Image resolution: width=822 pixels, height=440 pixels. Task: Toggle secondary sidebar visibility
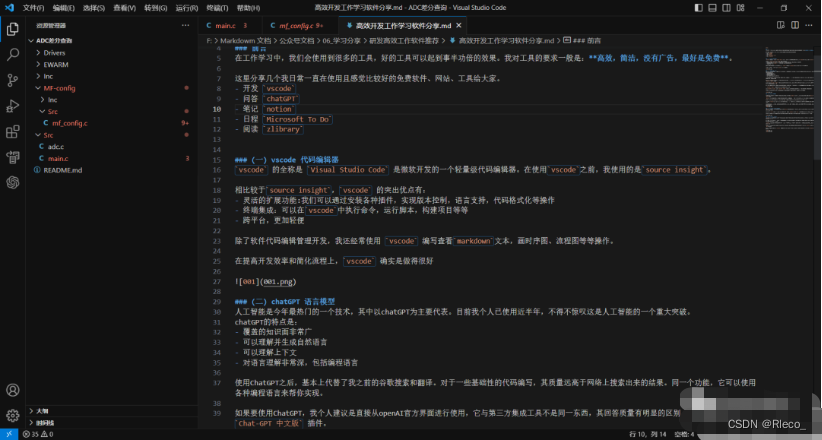tap(727, 8)
